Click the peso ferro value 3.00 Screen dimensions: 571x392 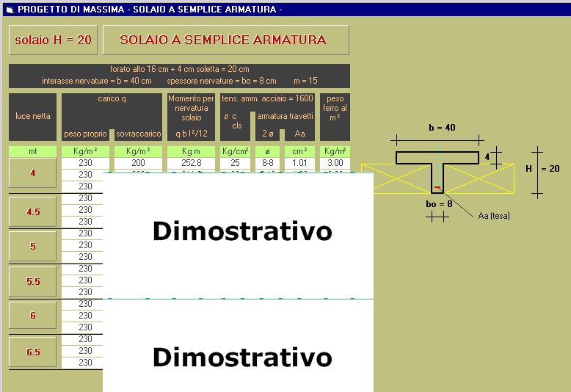point(335,163)
